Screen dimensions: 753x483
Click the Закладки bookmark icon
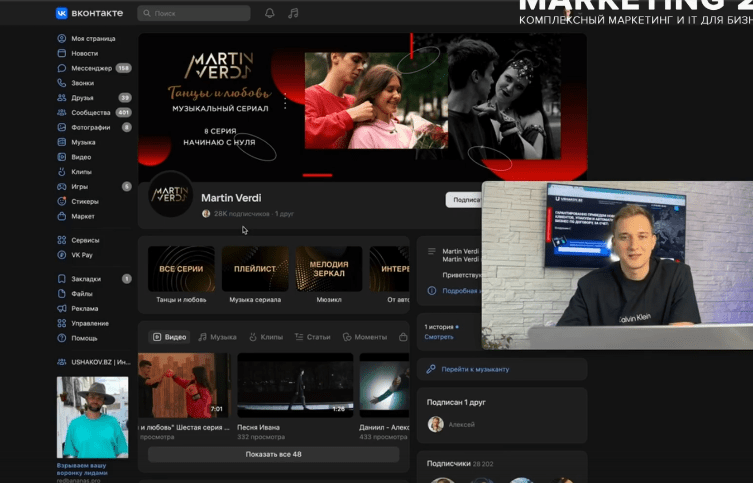tap(61, 279)
